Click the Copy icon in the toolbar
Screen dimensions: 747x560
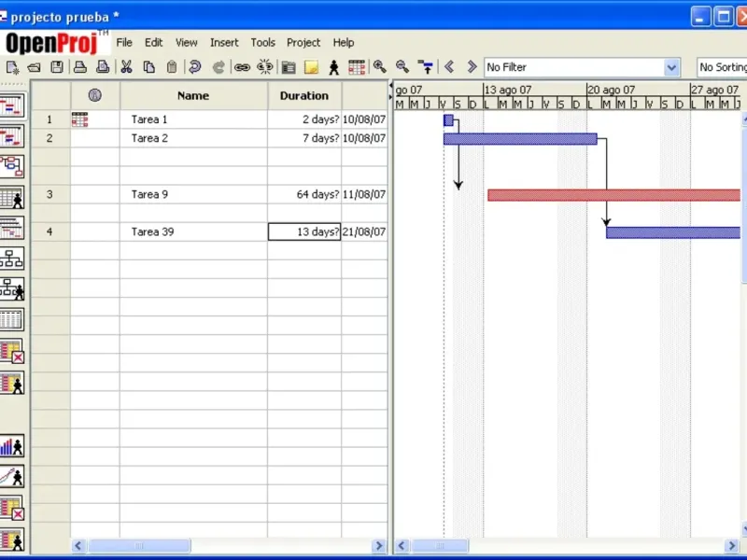[x=149, y=67]
